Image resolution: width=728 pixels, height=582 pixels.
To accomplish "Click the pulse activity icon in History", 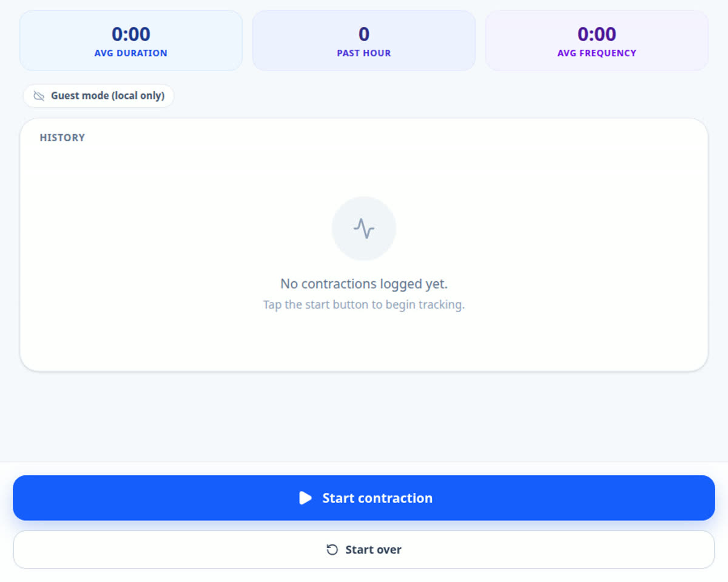I will (364, 229).
